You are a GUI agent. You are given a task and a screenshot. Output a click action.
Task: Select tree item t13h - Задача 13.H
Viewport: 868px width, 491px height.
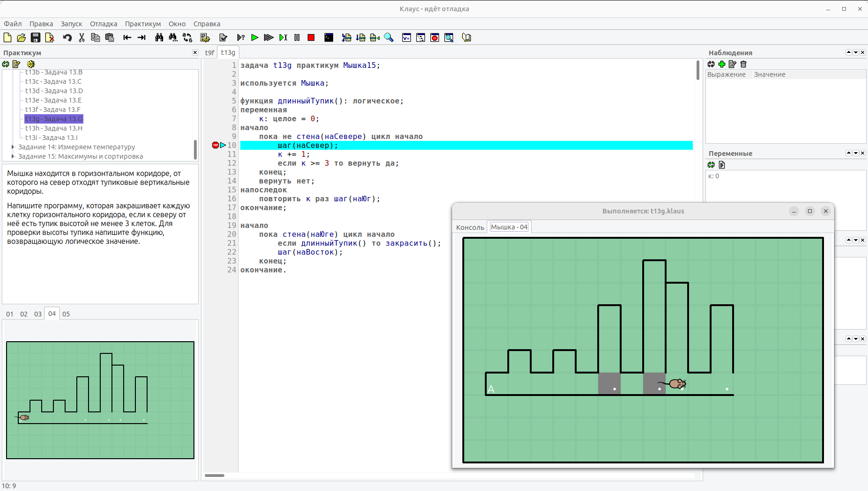(54, 128)
